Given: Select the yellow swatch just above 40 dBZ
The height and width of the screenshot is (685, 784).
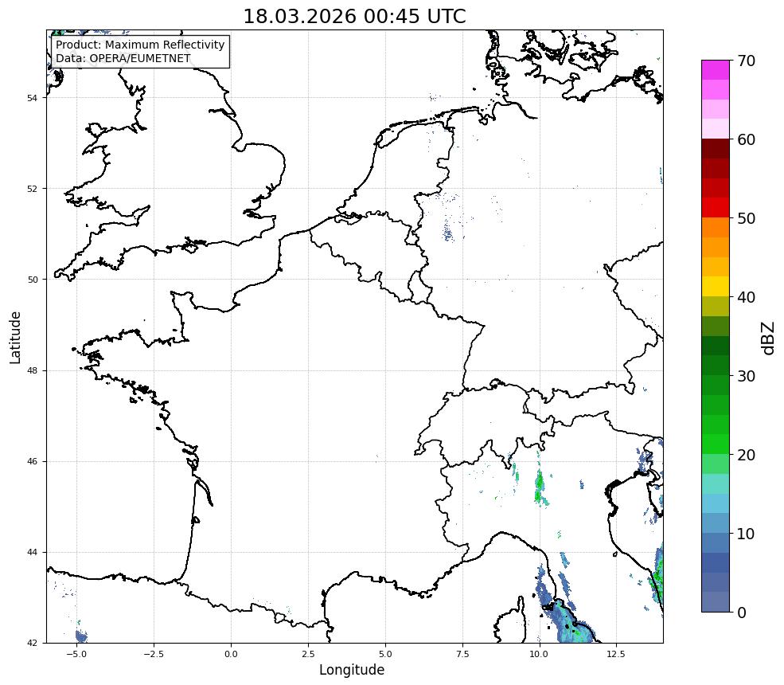Looking at the screenshot, I should 716,287.
